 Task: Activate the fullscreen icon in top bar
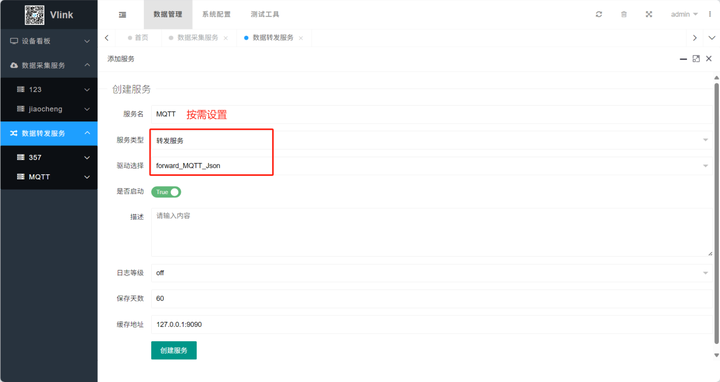pyautogui.click(x=649, y=14)
